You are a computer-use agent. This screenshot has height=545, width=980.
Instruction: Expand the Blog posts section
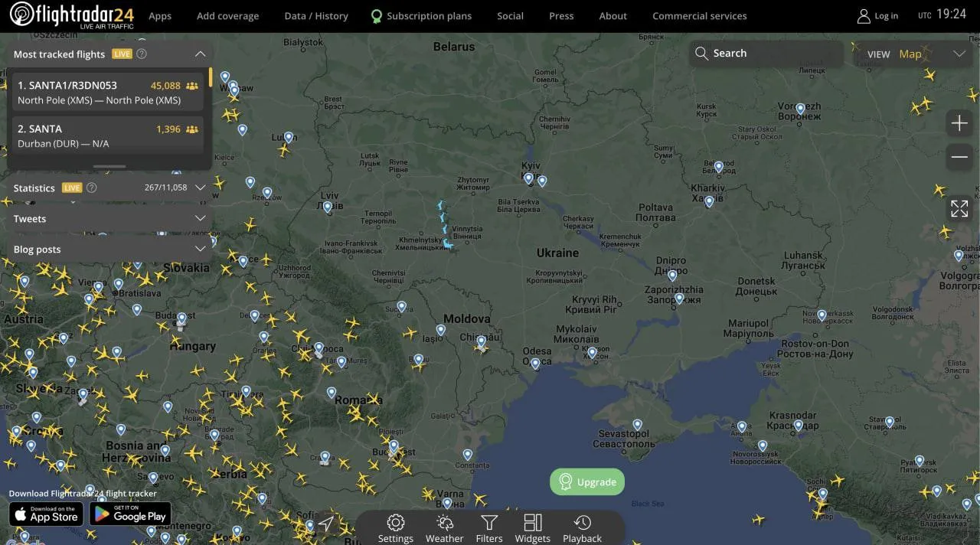pos(200,250)
